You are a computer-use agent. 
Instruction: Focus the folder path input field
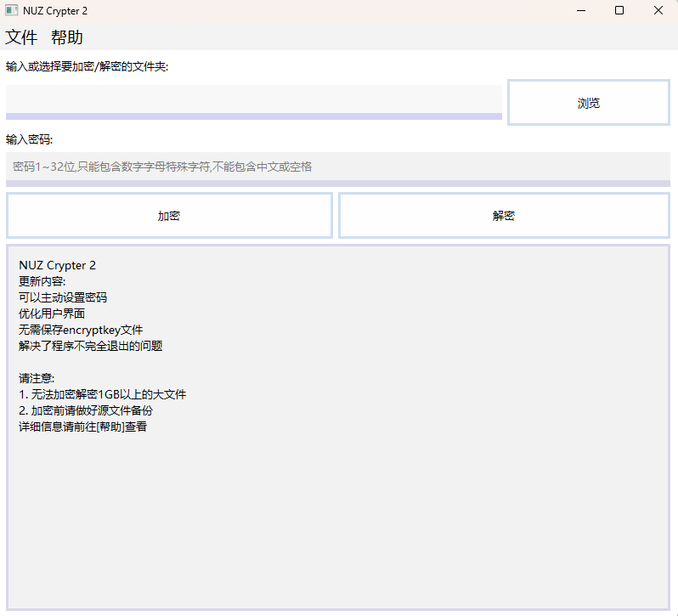[x=254, y=102]
